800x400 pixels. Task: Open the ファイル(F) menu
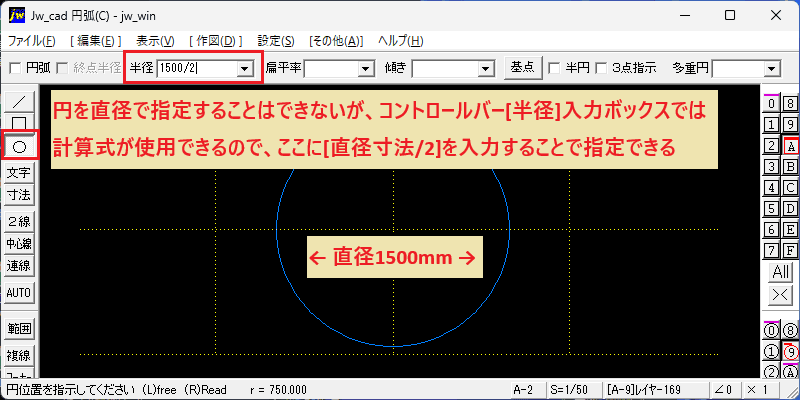(32, 41)
